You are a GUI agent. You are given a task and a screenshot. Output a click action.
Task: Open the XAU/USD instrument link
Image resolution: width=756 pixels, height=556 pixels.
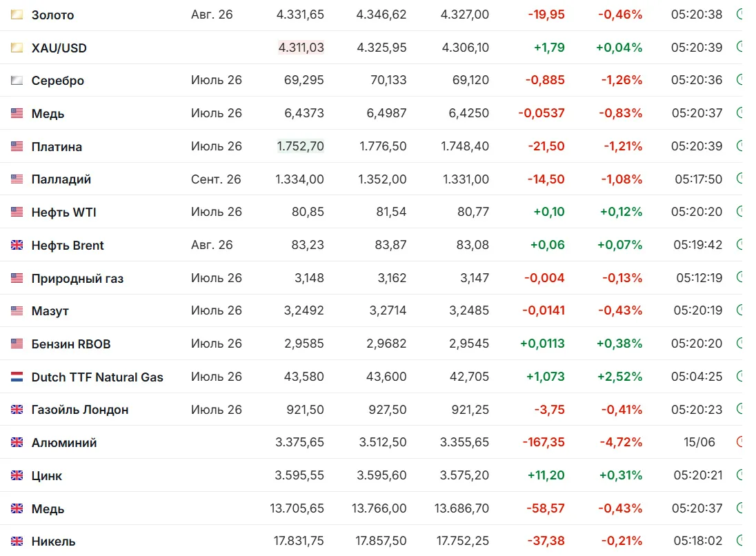click(x=59, y=48)
